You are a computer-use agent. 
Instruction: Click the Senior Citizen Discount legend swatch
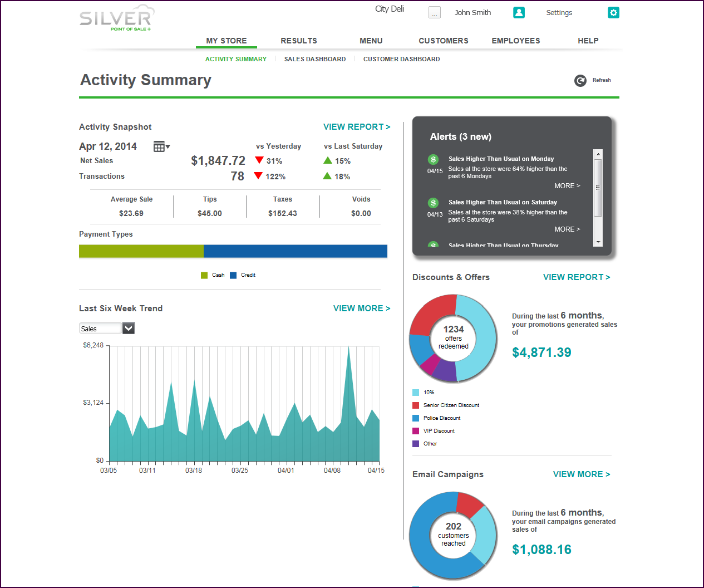point(416,405)
